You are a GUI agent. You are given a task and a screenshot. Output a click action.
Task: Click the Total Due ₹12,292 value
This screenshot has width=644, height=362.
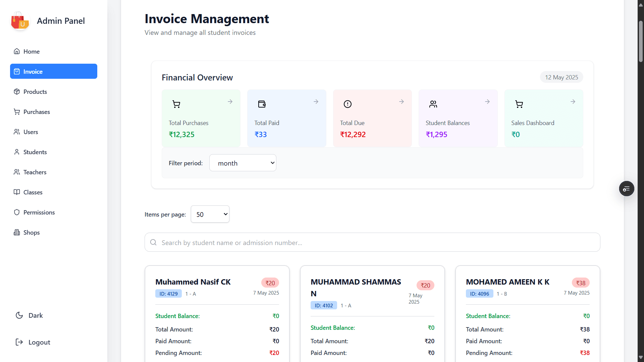click(x=353, y=134)
